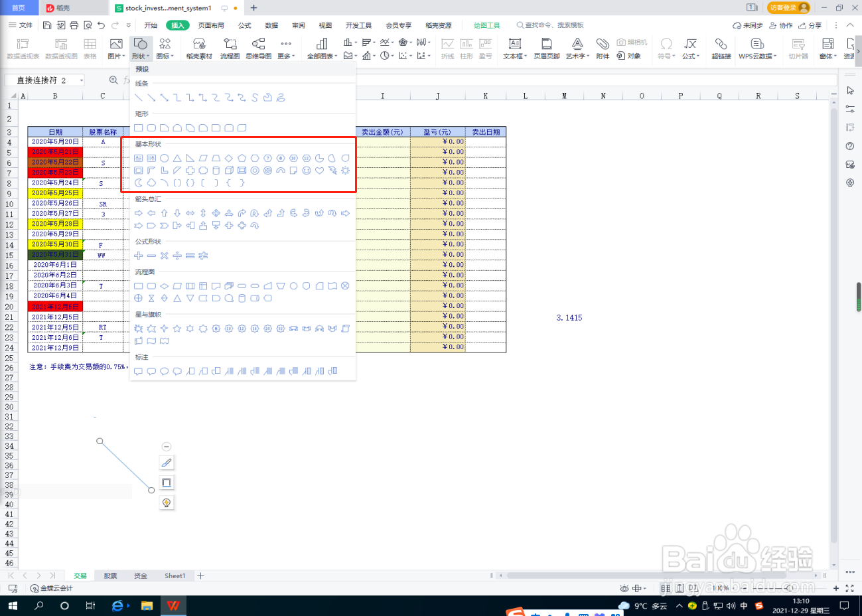Open the 形状 shapes dropdown button
Viewport: 862px width, 616px height.
coord(141,49)
